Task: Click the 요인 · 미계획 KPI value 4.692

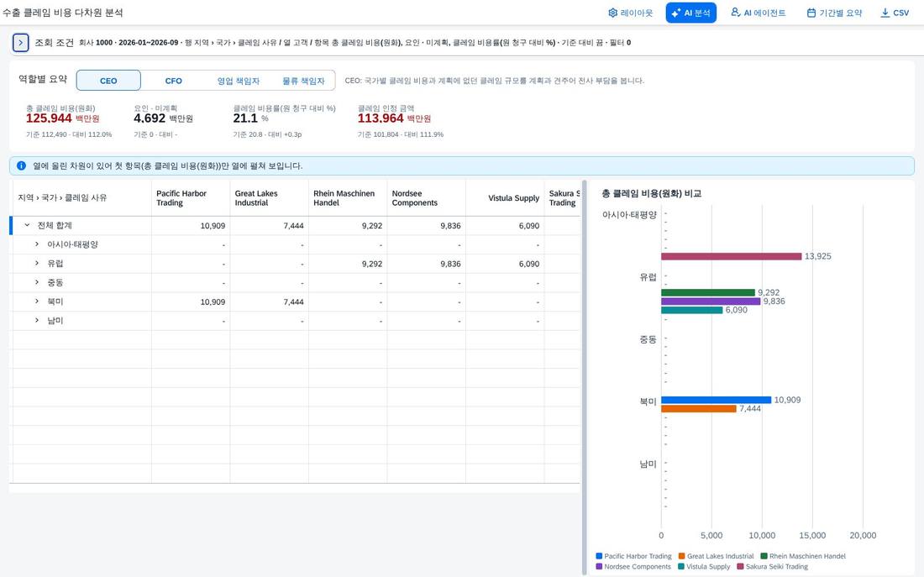Action: coord(150,118)
